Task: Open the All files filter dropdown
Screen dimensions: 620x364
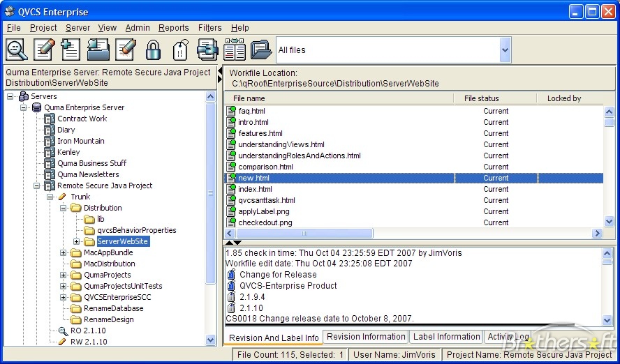Action: [x=505, y=50]
